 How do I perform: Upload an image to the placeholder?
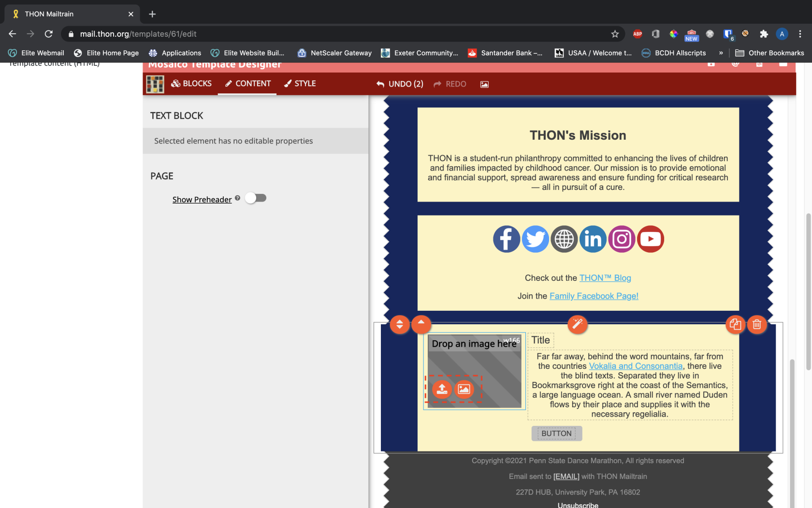tap(442, 389)
